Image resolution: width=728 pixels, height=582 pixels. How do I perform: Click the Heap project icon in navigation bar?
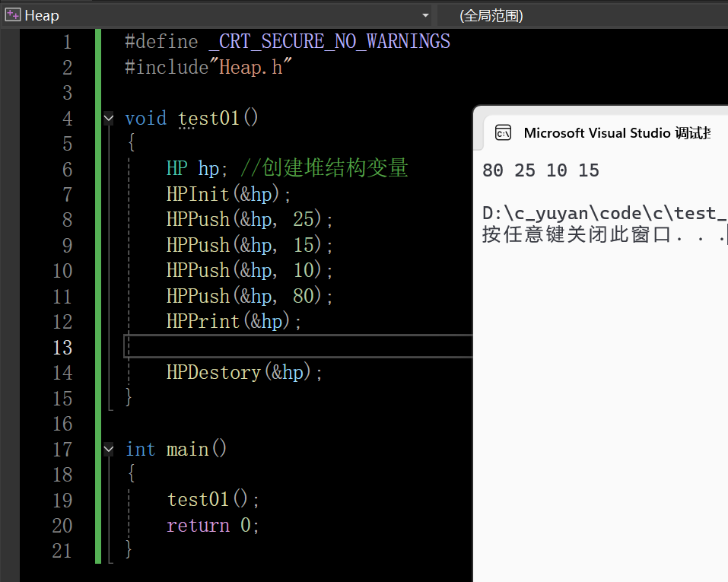[x=12, y=15]
